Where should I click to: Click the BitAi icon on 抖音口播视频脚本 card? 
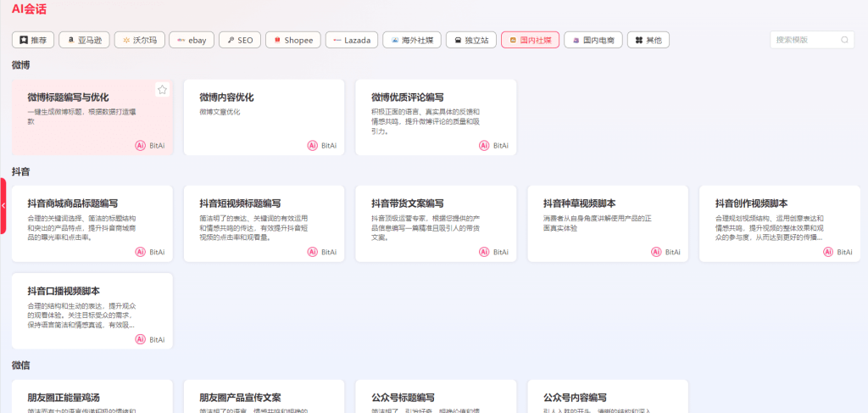pyautogui.click(x=141, y=338)
